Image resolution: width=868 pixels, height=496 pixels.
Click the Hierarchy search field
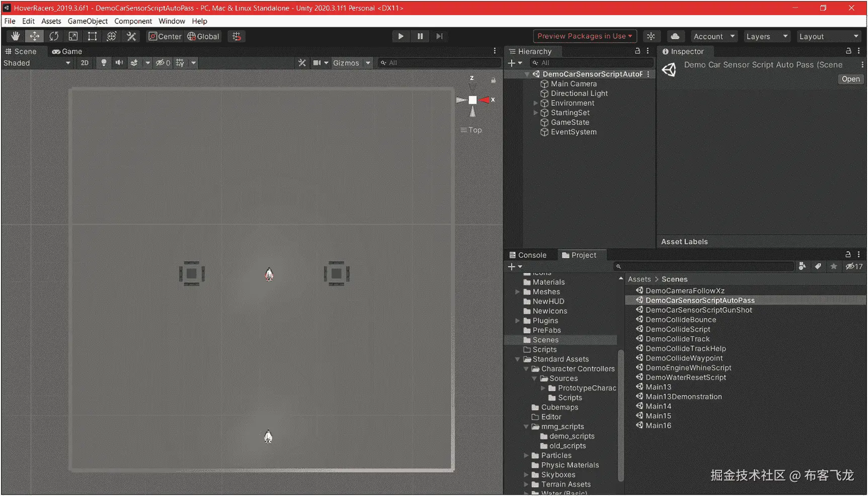pyautogui.click(x=592, y=63)
